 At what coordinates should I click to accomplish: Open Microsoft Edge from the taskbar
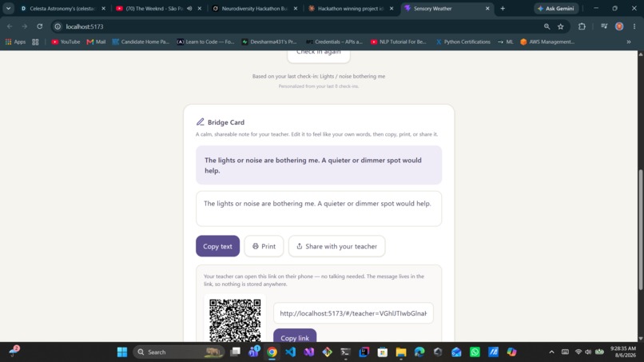pyautogui.click(x=419, y=352)
